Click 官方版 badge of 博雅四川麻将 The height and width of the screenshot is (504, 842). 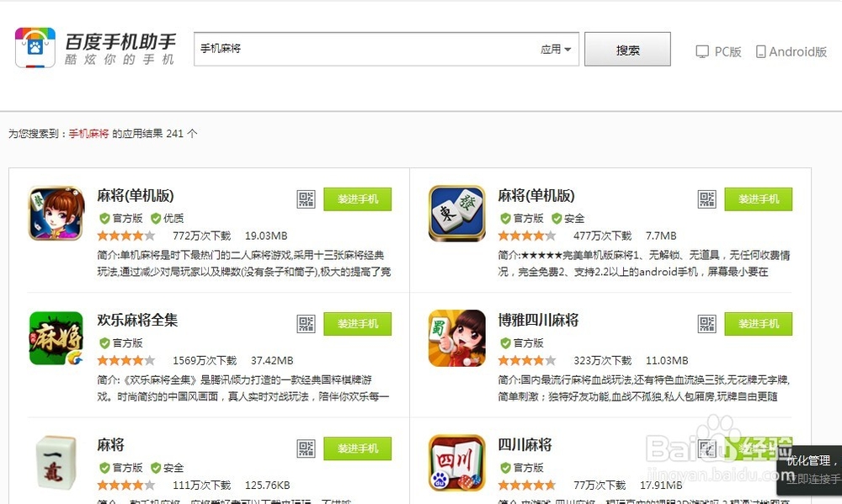[521, 342]
